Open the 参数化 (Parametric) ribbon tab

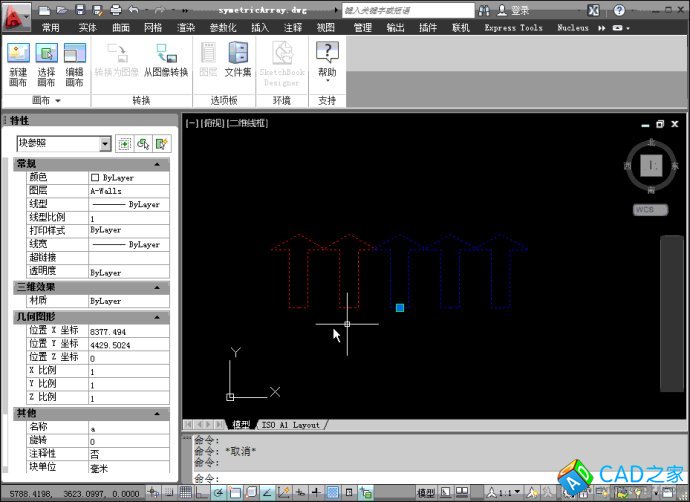tap(223, 28)
